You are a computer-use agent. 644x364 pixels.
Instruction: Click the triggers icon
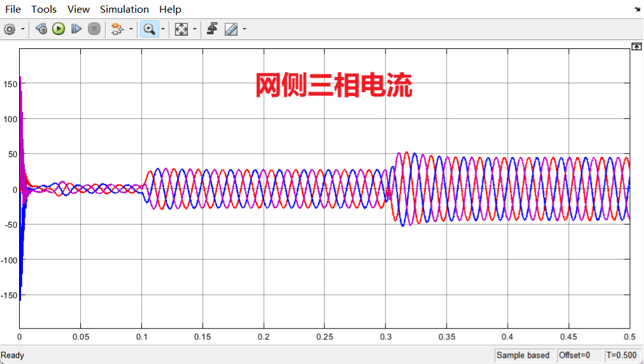212,29
